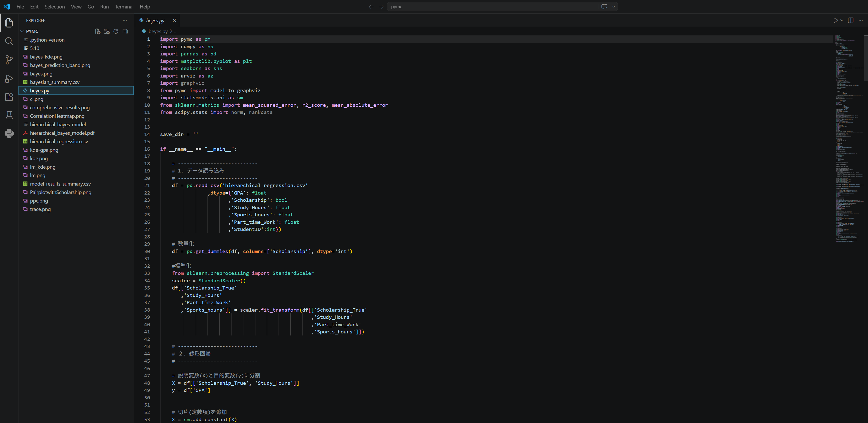Split the editor
The width and height of the screenshot is (868, 423).
851,20
